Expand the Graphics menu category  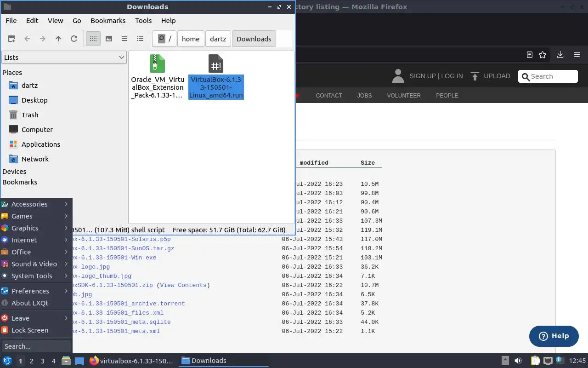tap(36, 228)
